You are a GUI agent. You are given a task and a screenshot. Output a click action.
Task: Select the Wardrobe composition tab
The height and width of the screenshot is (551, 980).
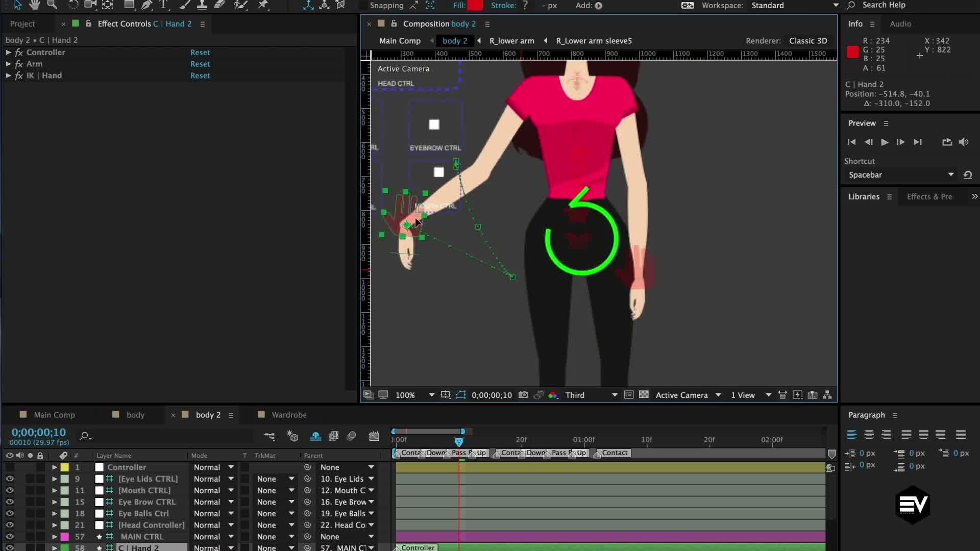tap(288, 414)
